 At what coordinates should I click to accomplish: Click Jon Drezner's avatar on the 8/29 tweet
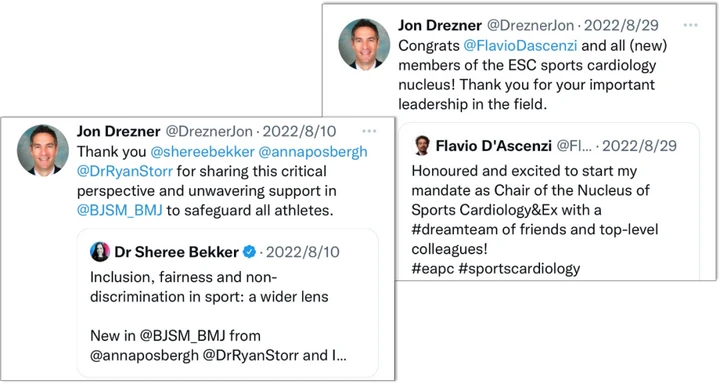[x=364, y=44]
